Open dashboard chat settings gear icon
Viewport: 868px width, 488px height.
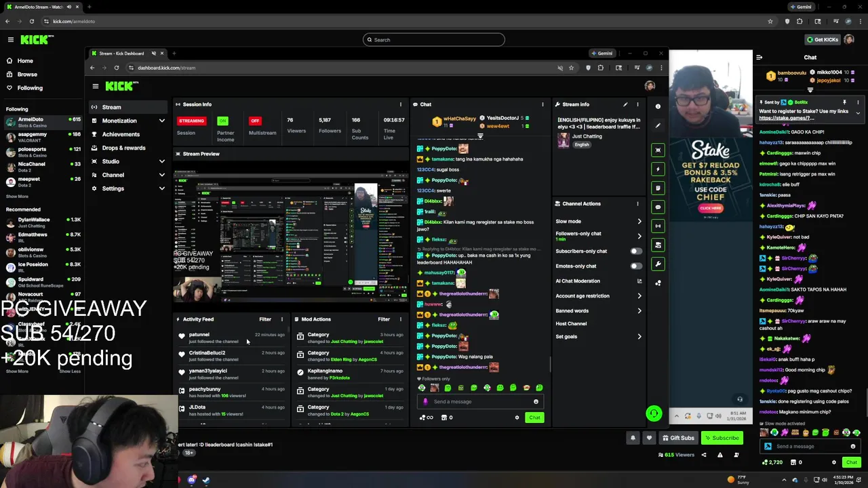tap(517, 418)
